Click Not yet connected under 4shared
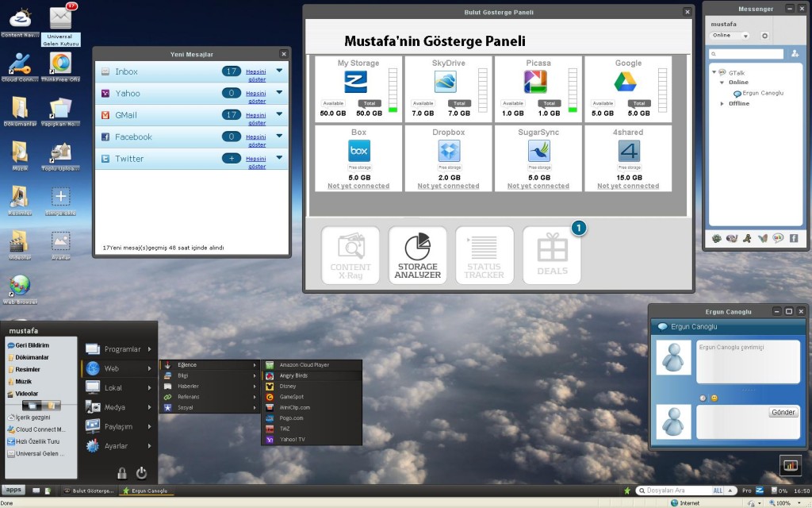Screen dimensions: 812x508 point(628,186)
